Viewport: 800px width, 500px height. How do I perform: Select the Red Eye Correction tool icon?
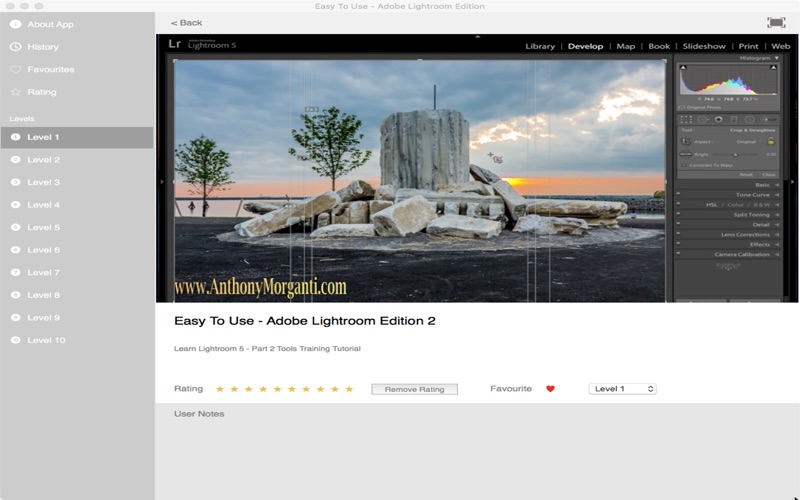click(718, 119)
